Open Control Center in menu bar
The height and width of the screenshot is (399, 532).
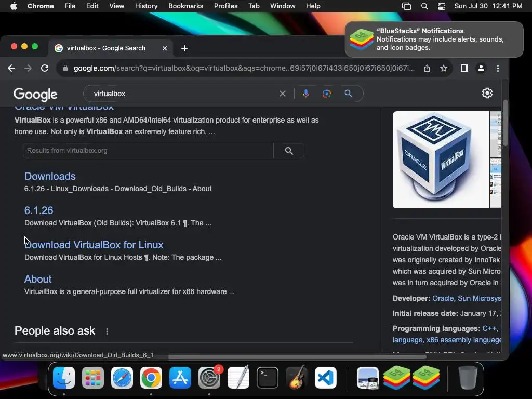click(x=442, y=6)
